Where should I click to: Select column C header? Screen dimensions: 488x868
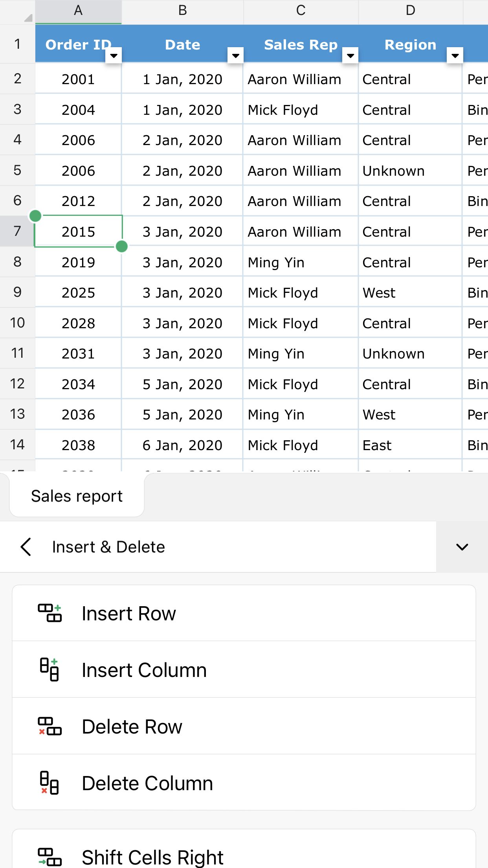(x=301, y=11)
